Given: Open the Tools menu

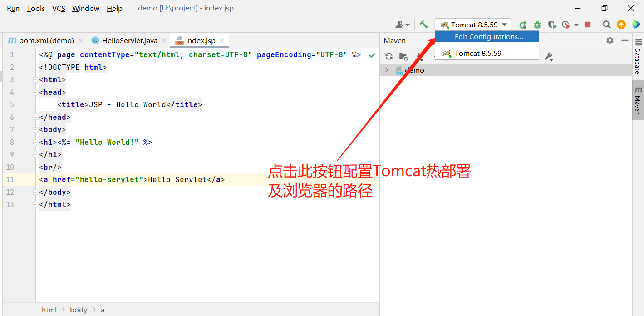Looking at the screenshot, I should 36,8.
